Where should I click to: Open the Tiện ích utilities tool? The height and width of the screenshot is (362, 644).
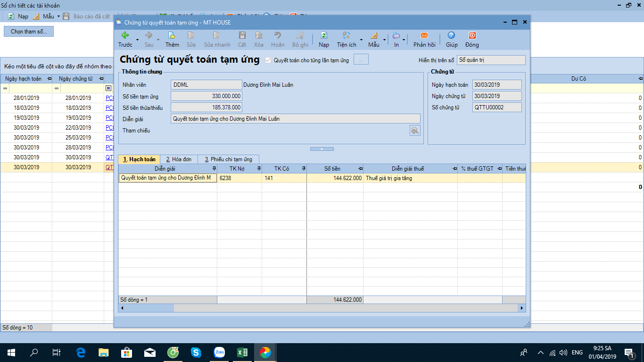coord(346,36)
